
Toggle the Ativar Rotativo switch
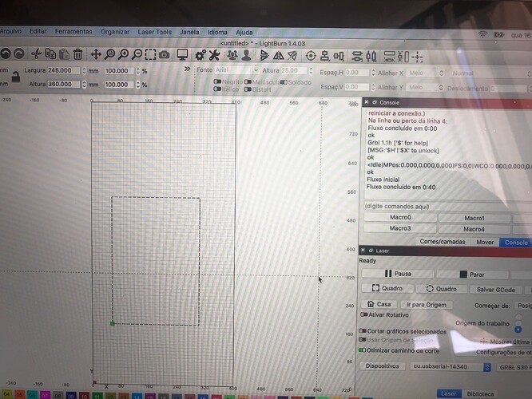[363, 314]
